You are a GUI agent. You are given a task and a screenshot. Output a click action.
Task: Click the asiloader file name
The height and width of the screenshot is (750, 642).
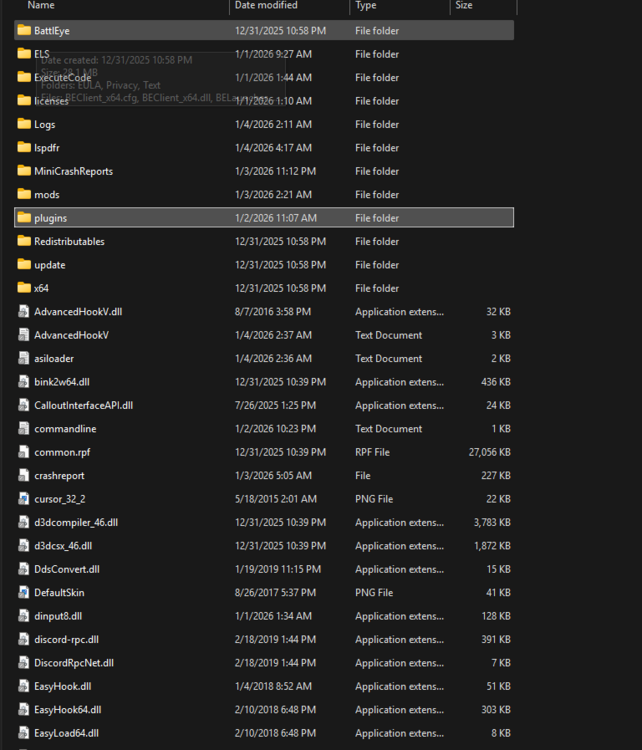click(x=54, y=359)
